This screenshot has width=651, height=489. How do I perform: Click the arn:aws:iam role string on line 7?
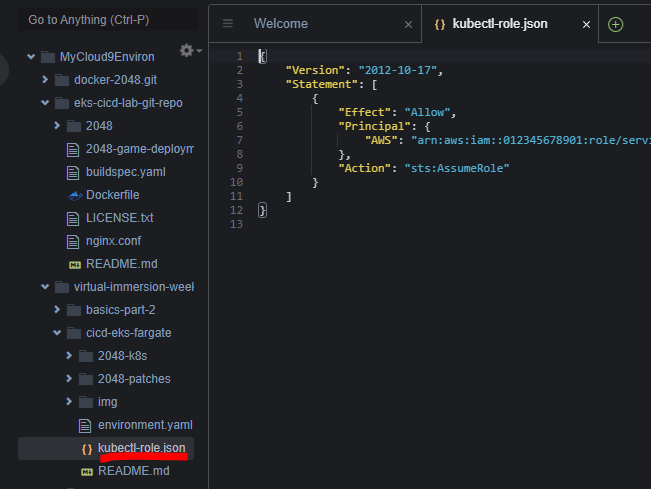tap(531, 140)
